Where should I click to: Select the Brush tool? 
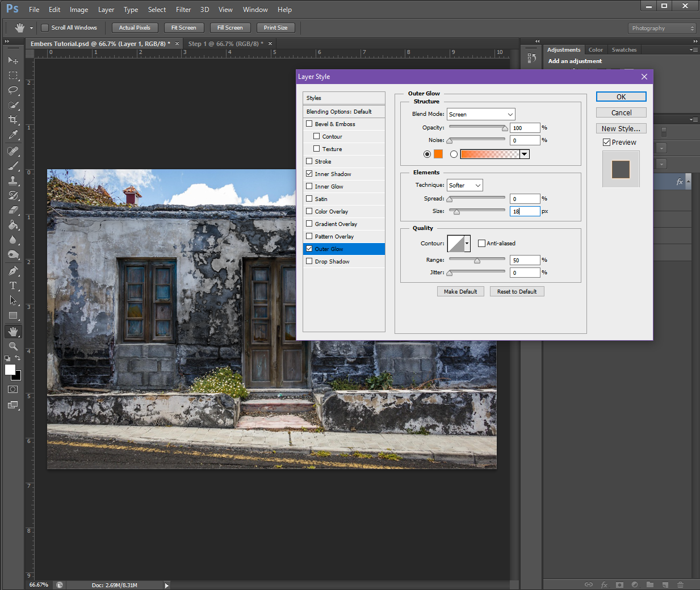click(x=13, y=166)
